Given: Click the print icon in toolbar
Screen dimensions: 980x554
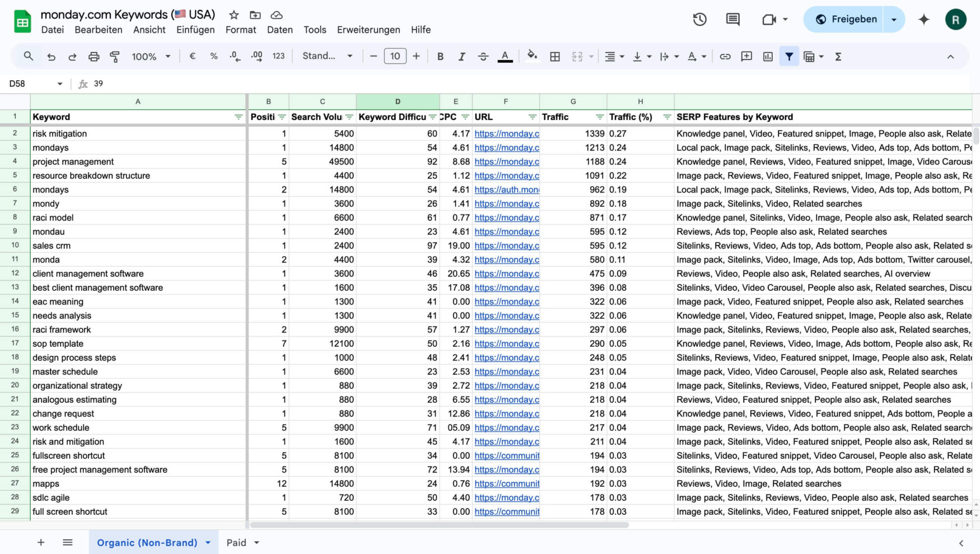Looking at the screenshot, I should 94,57.
